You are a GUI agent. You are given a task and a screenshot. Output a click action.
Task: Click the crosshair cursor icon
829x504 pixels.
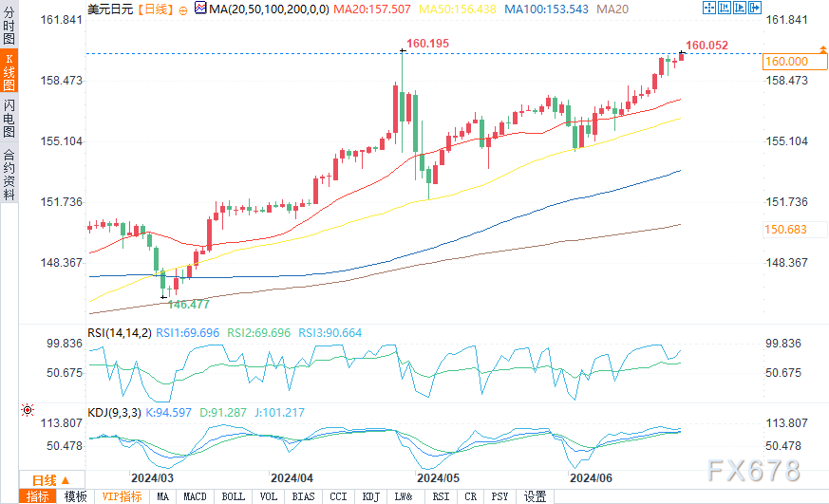pyautogui.click(x=709, y=8)
